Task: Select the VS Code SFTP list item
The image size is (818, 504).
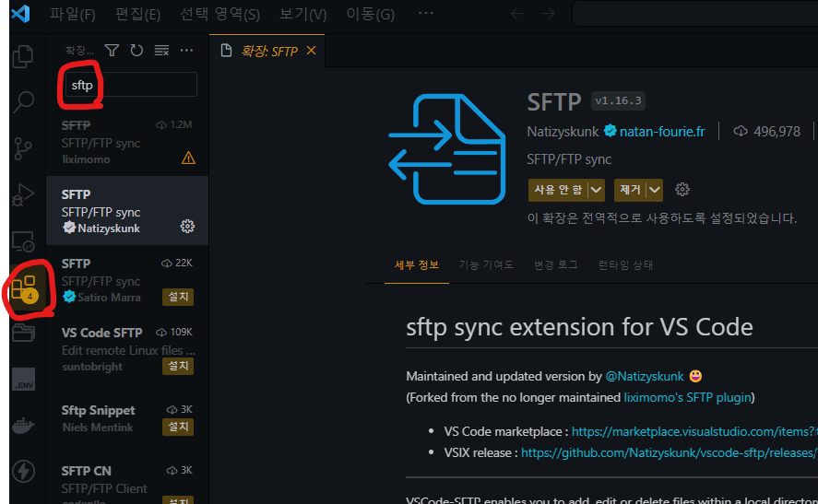Action: coord(127,349)
